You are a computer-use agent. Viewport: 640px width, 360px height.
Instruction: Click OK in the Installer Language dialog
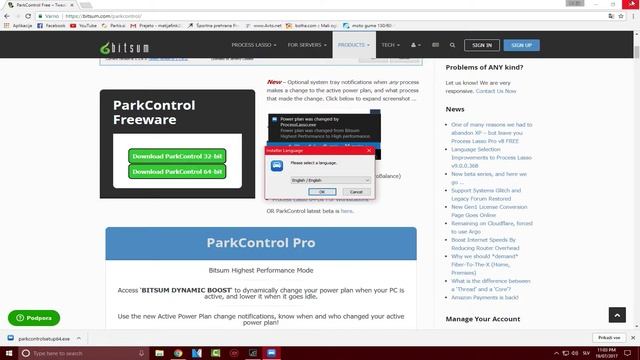322,192
